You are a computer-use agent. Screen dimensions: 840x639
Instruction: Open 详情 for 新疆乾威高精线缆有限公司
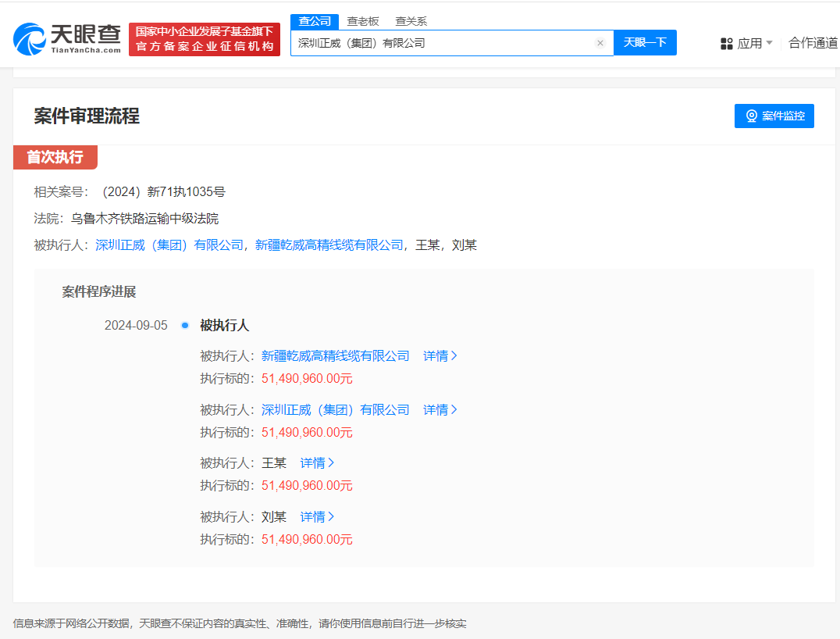click(440, 356)
